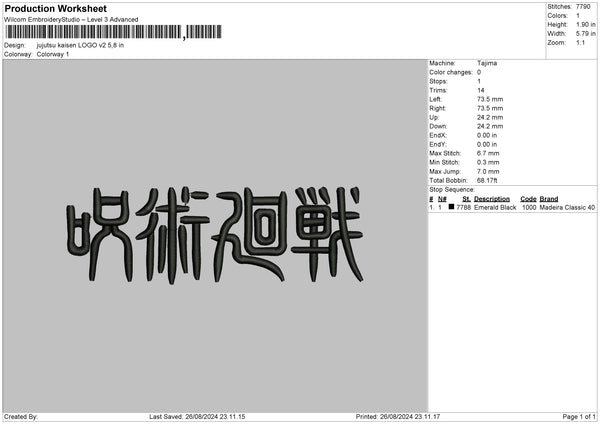Click the Stop Sequence heading
Viewport: 600px width, 424px height.
pyautogui.click(x=452, y=190)
